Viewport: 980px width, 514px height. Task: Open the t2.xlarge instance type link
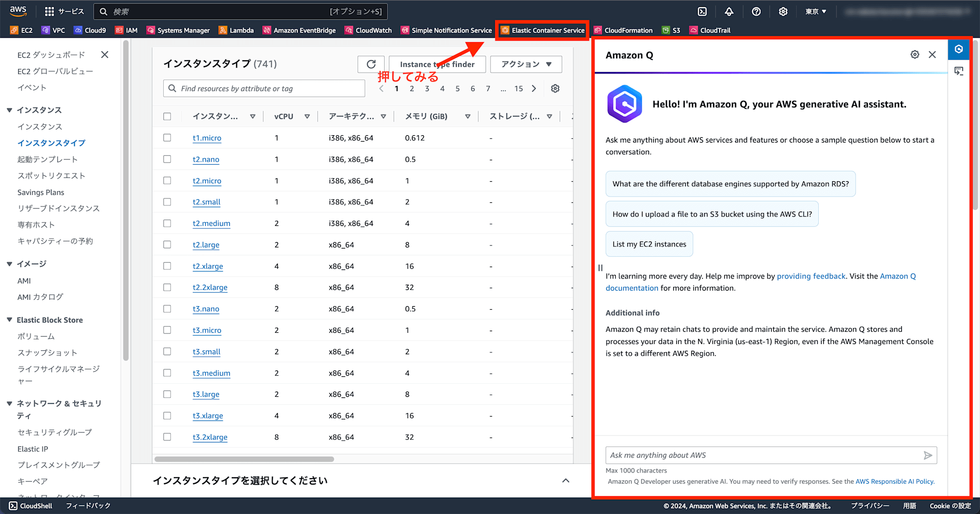coord(208,266)
